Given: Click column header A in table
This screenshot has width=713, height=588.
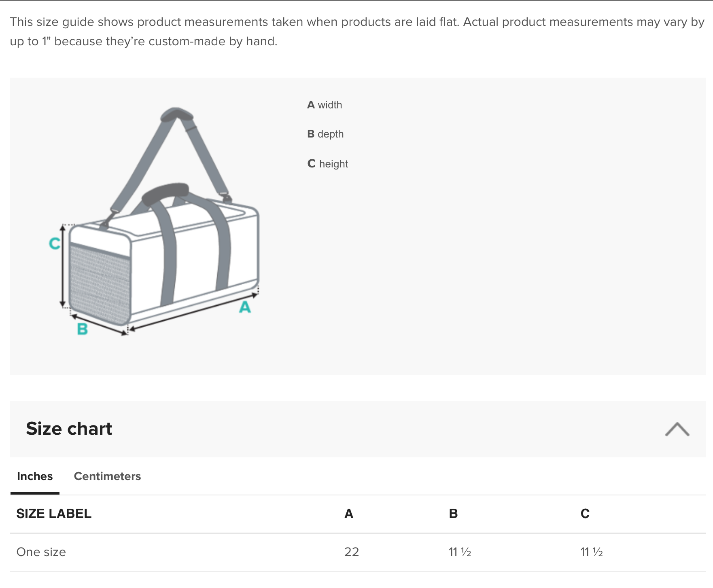Looking at the screenshot, I should point(349,514).
